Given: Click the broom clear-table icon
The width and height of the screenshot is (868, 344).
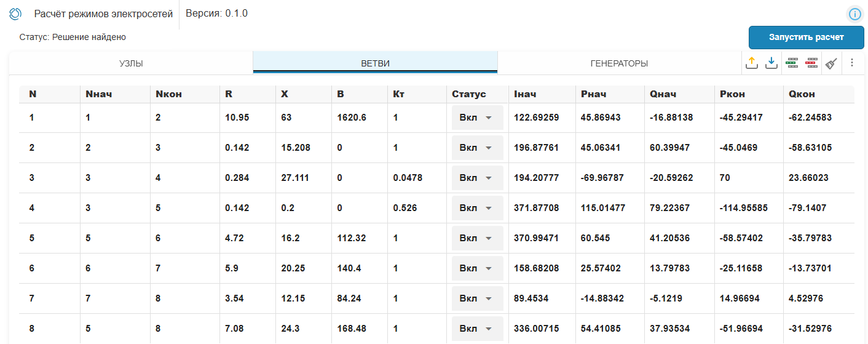Looking at the screenshot, I should tap(831, 63).
